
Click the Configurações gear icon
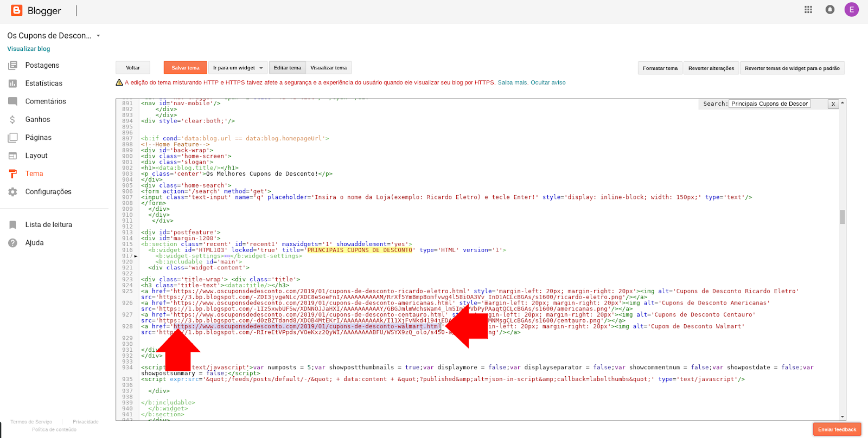point(13,192)
